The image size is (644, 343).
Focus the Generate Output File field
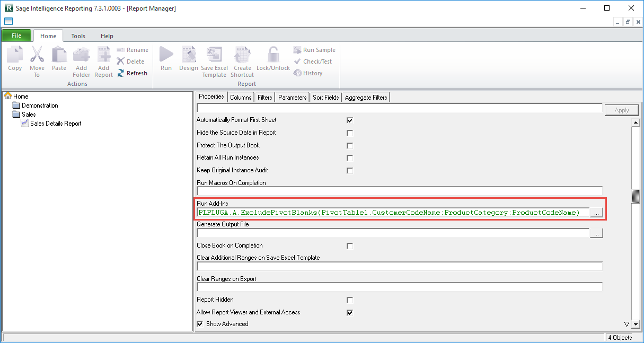(393, 233)
